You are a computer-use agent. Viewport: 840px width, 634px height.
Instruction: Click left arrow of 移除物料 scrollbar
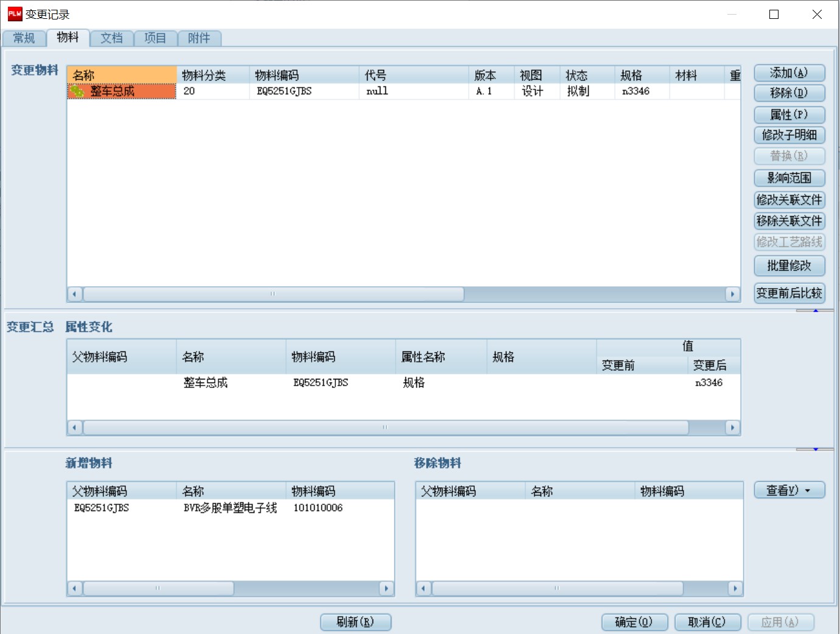click(423, 588)
